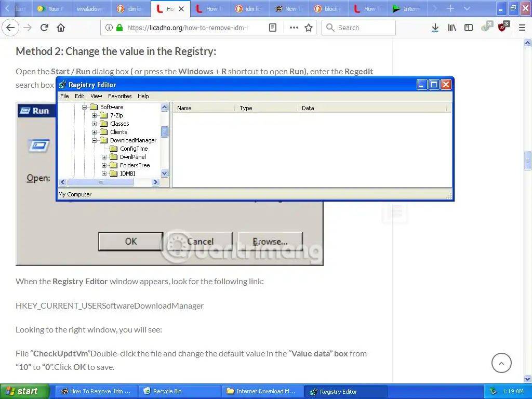Open Registry Editor File menu
Viewport: 532px width, 399px height.
coord(64,96)
